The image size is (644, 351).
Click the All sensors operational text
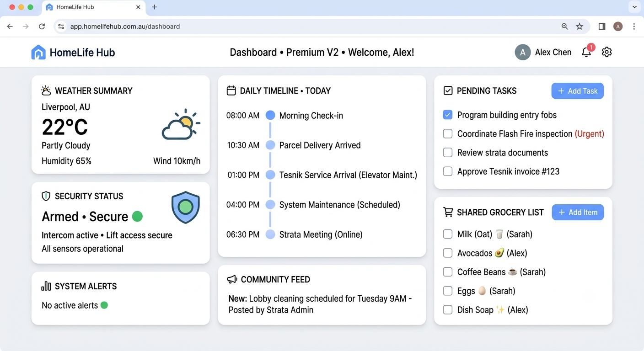82,249
